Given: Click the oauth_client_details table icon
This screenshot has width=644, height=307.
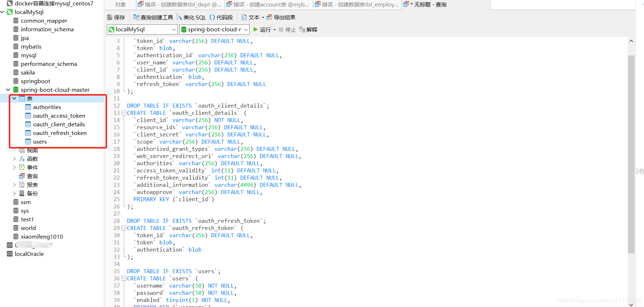Looking at the screenshot, I should point(28,125).
